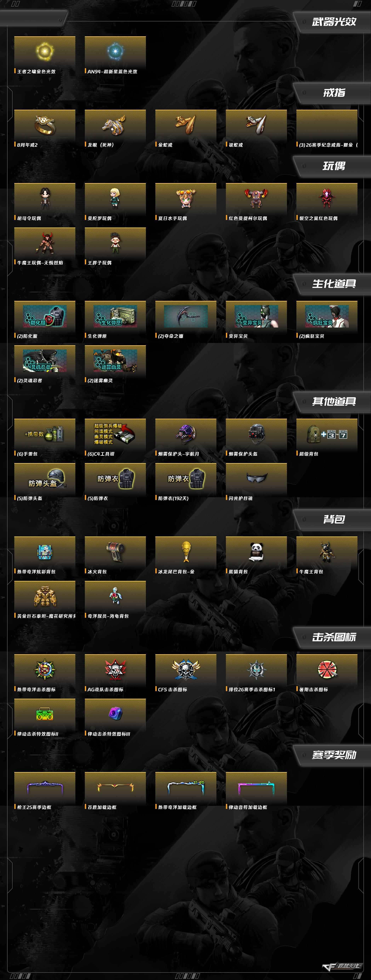Choose the 8周年戒2 ring item

pyautogui.click(x=44, y=125)
